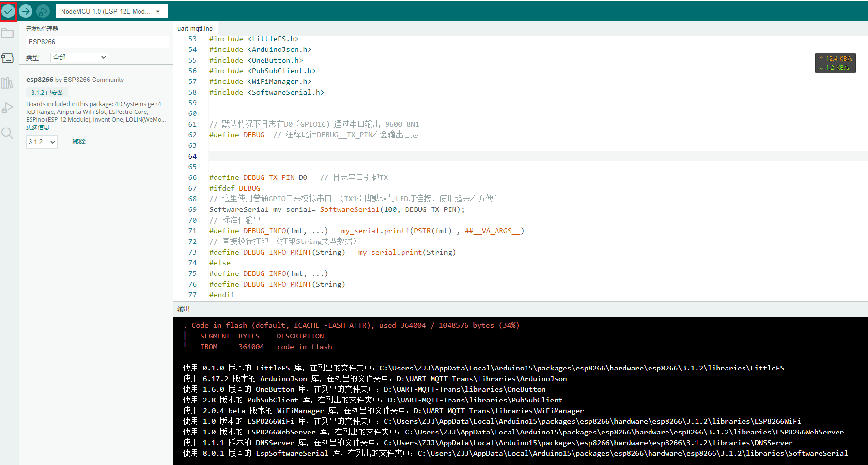Open the version dropdown showing 3.1.2

[41, 142]
